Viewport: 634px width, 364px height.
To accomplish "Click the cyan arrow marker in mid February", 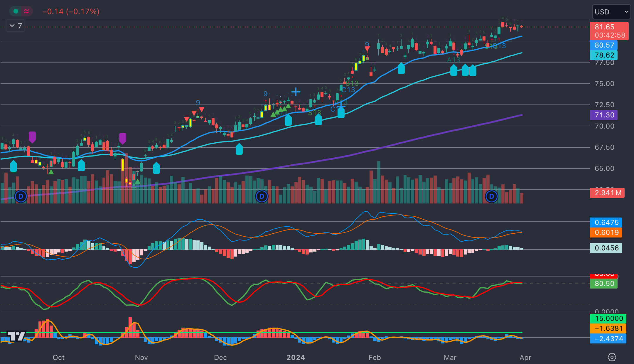I will (401, 68).
